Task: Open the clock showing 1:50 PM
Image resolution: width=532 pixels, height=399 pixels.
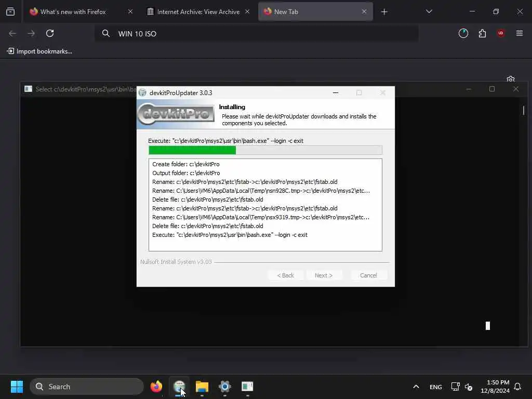Action: pyautogui.click(x=495, y=387)
